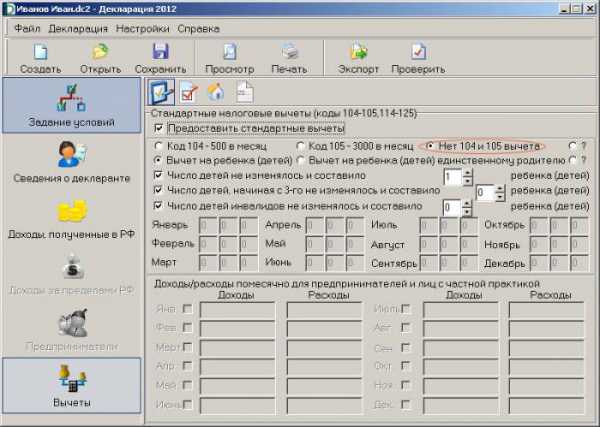Select the standard deductions tab icon
The height and width of the screenshot is (427, 600).
pos(161,92)
